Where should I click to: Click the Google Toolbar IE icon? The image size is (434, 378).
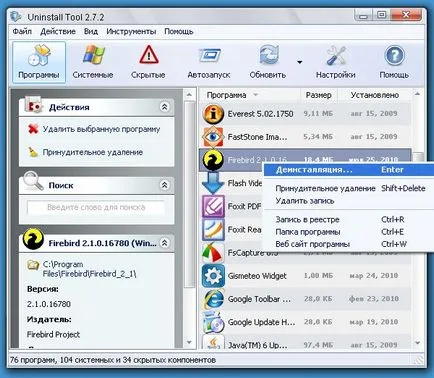pos(213,299)
